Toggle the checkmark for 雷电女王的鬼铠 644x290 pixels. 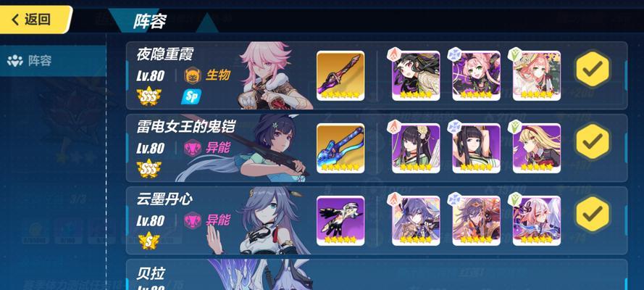(x=593, y=141)
